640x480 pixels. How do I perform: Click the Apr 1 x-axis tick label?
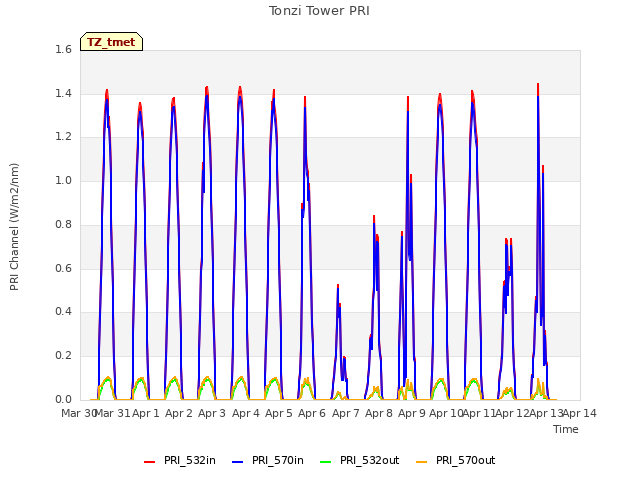(146, 413)
